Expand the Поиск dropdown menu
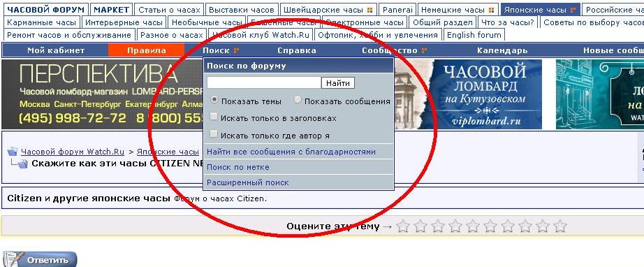The image size is (644, 267). [x=220, y=50]
